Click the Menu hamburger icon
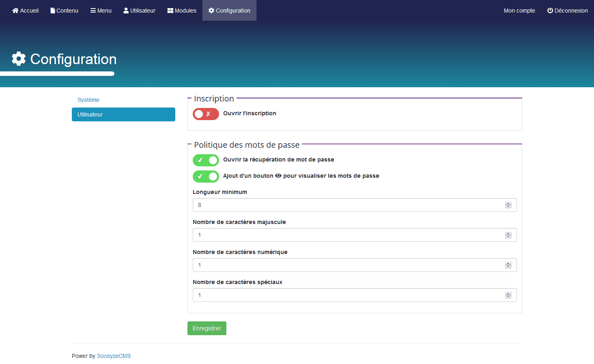594x364 pixels. [93, 11]
